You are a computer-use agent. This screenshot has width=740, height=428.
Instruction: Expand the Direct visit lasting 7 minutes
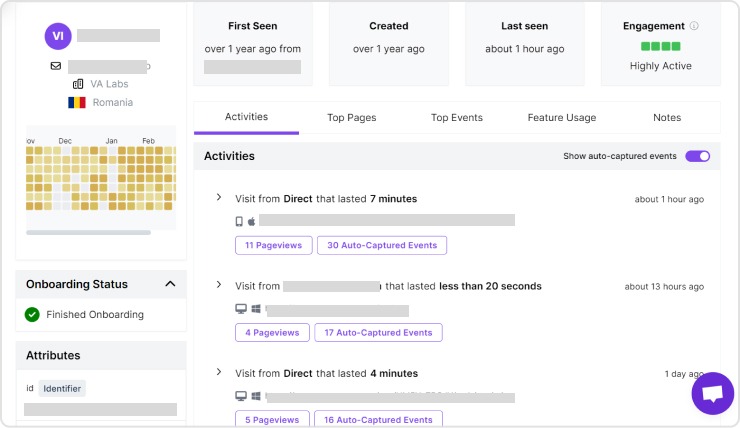(219, 197)
